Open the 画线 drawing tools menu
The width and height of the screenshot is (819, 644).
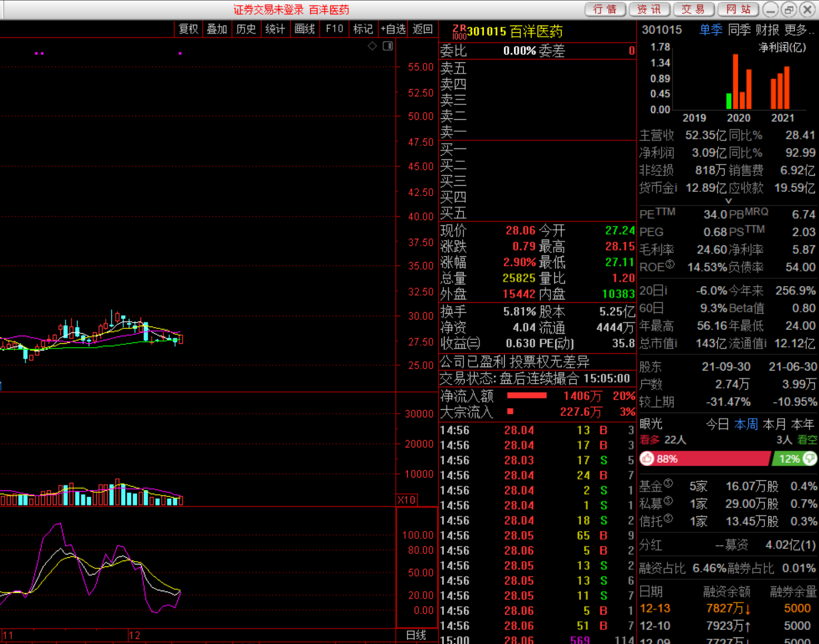(305, 29)
